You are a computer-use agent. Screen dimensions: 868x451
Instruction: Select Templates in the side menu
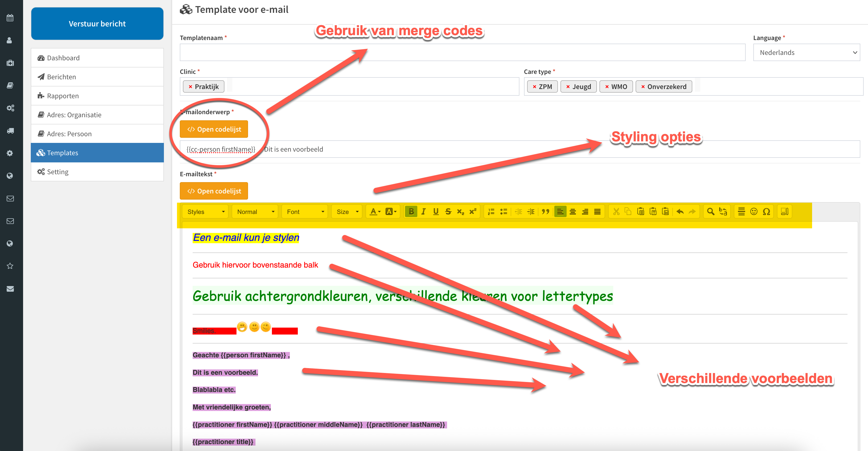pyautogui.click(x=97, y=153)
